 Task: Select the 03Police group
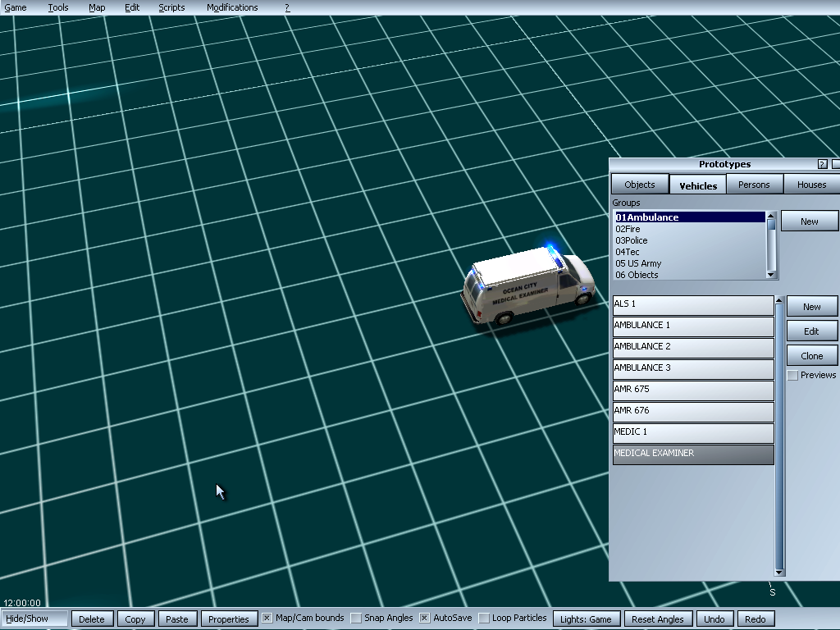(690, 240)
